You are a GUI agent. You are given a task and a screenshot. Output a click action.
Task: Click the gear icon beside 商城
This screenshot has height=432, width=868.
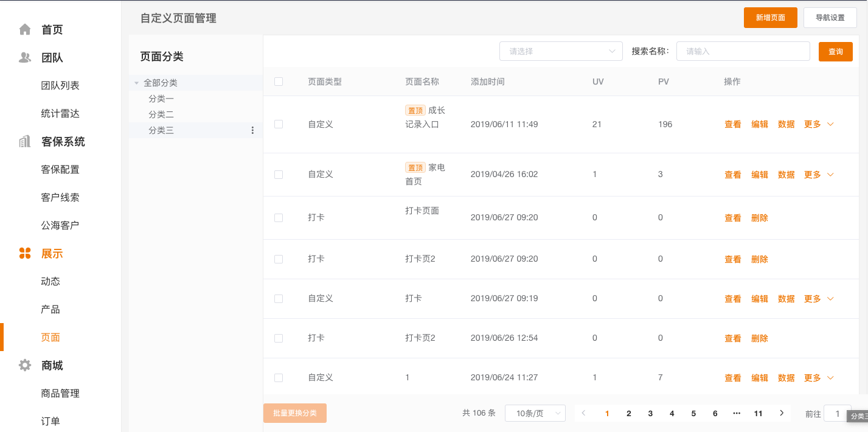click(x=25, y=365)
